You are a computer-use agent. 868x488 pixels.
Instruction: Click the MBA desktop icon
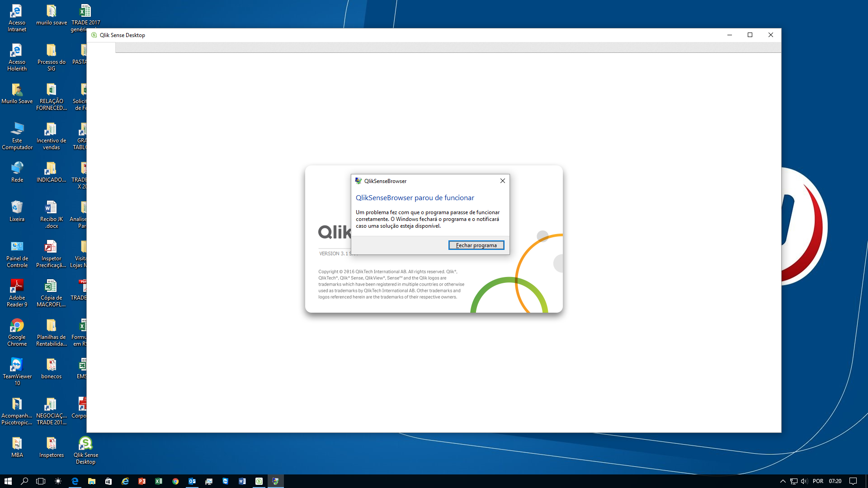tap(17, 447)
